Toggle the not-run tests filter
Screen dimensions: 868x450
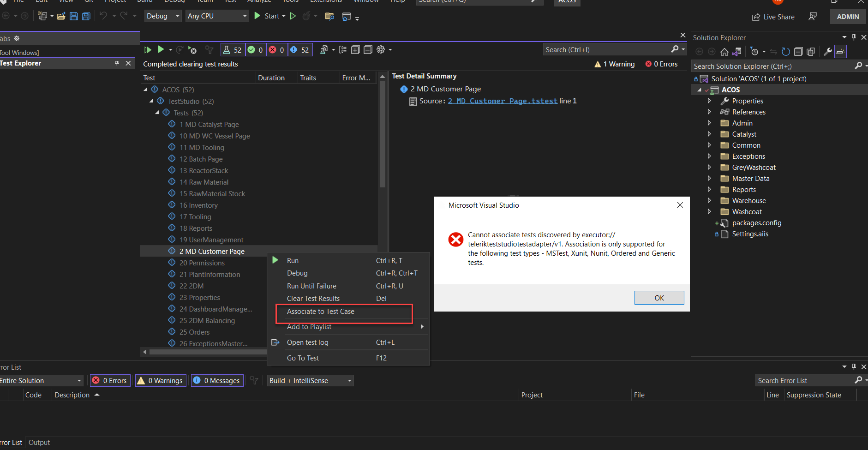point(299,49)
